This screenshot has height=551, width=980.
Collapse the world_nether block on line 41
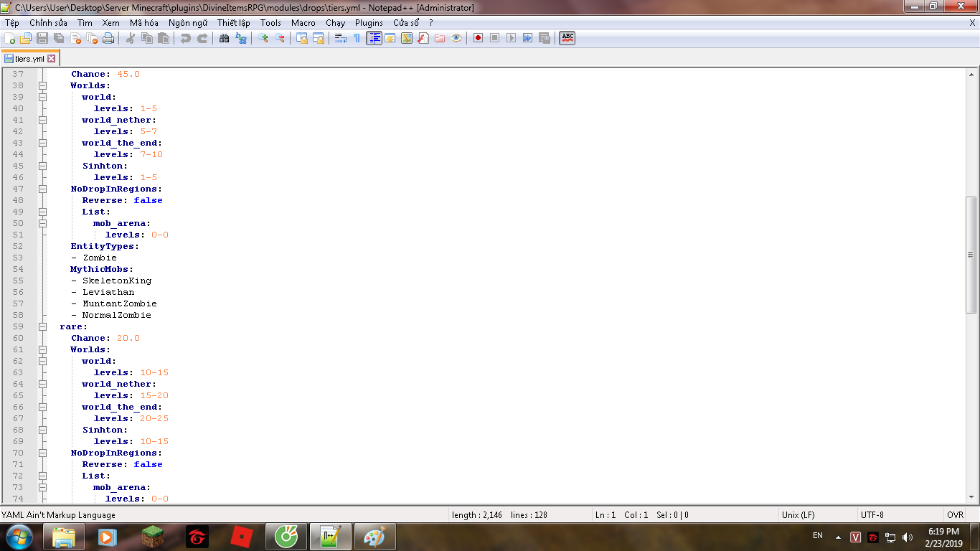[42, 120]
